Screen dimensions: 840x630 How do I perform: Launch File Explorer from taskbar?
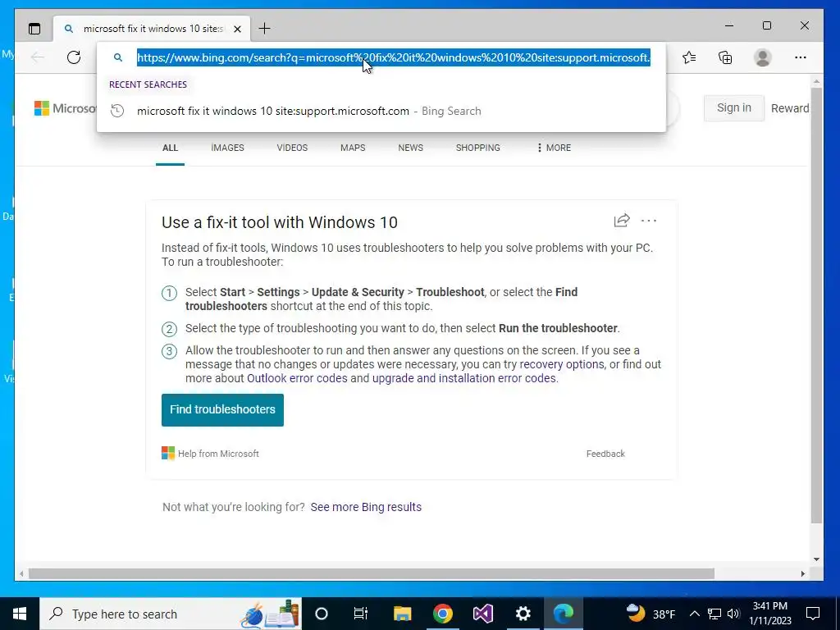pos(402,614)
